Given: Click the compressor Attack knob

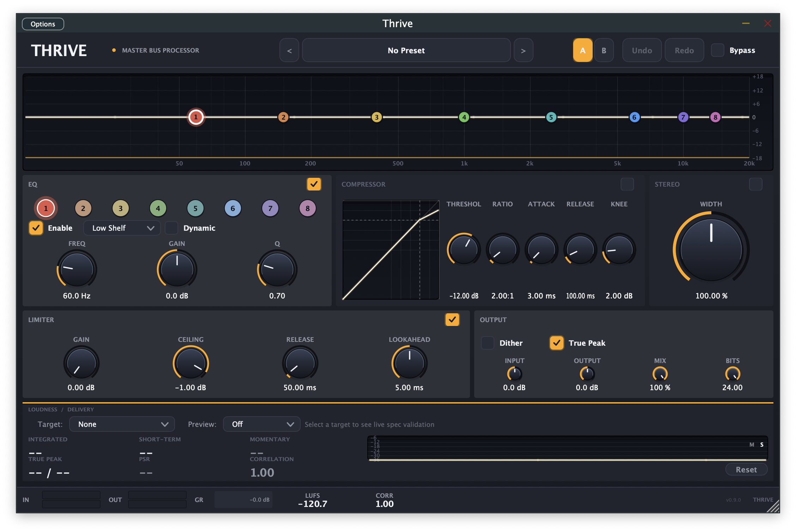Looking at the screenshot, I should point(542,250).
